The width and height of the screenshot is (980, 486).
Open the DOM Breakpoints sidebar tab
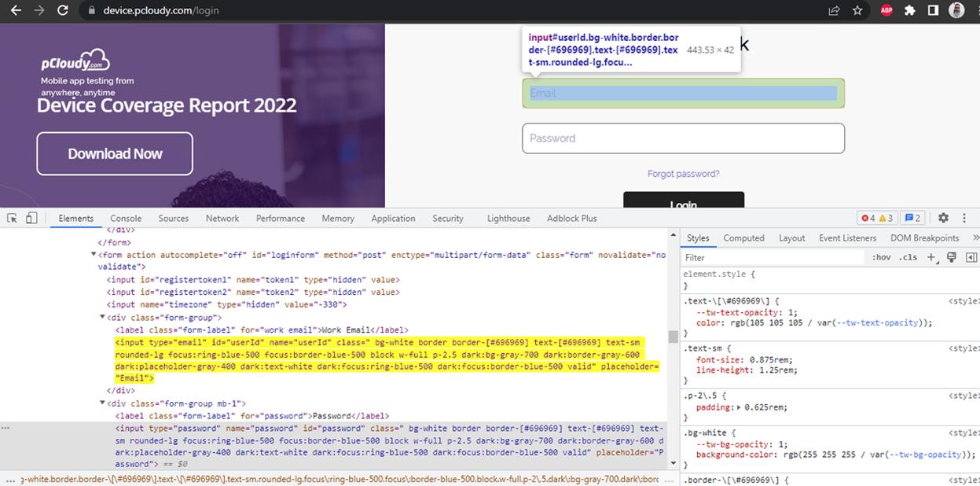[924, 237]
